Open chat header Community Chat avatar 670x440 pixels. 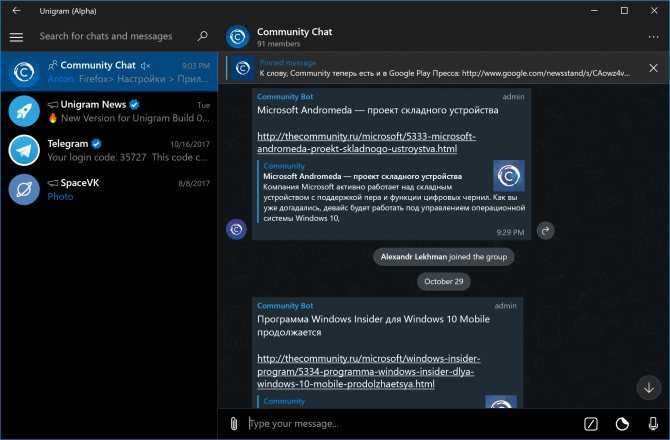pos(238,37)
